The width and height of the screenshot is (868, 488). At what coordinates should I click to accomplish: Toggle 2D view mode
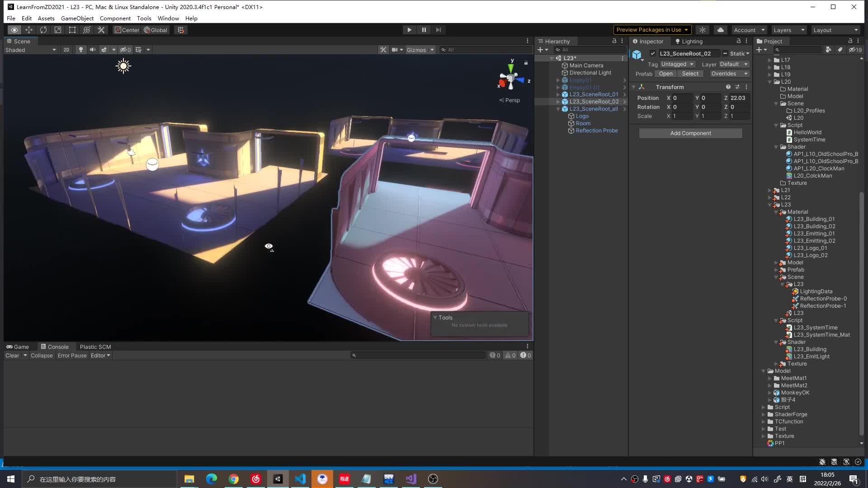(66, 50)
